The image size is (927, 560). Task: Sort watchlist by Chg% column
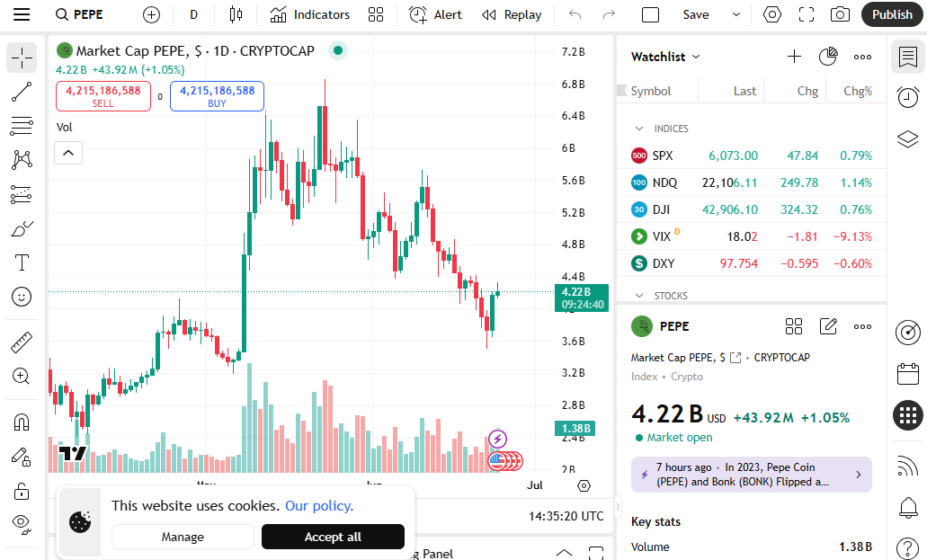tap(857, 91)
